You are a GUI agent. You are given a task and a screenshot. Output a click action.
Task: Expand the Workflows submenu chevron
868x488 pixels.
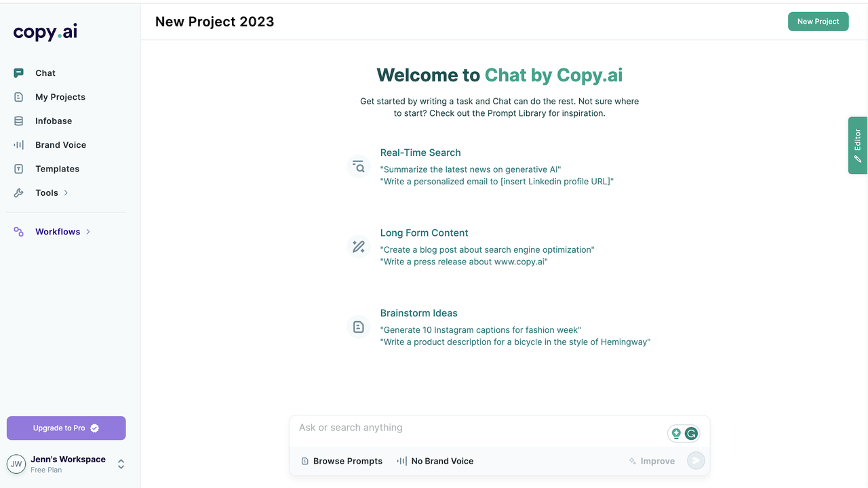coord(88,232)
